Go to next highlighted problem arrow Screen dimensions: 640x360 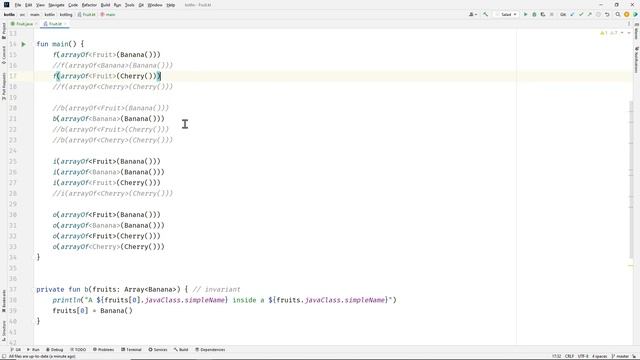(x=629, y=33)
